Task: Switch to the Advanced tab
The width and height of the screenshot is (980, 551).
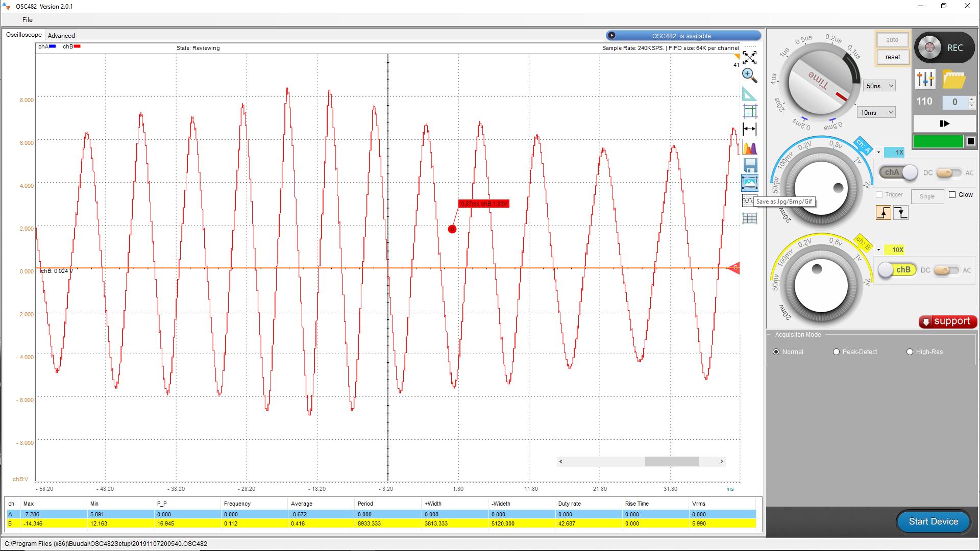Action: pos(61,36)
